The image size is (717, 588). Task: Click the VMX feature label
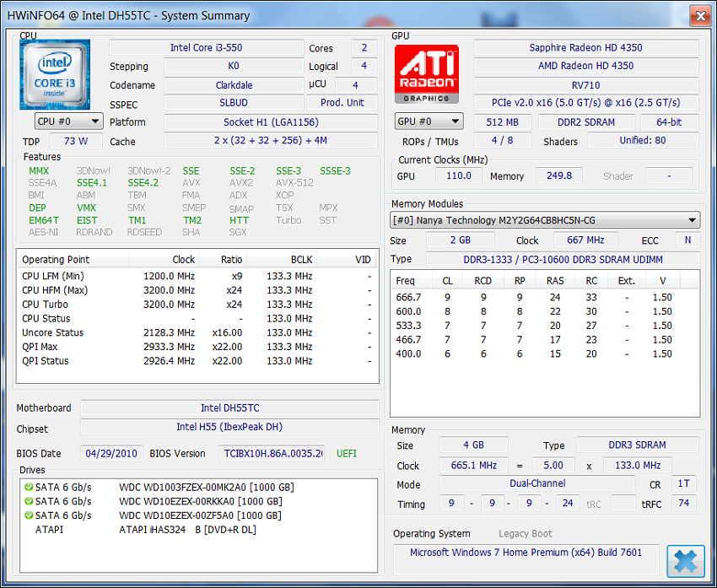(86, 208)
